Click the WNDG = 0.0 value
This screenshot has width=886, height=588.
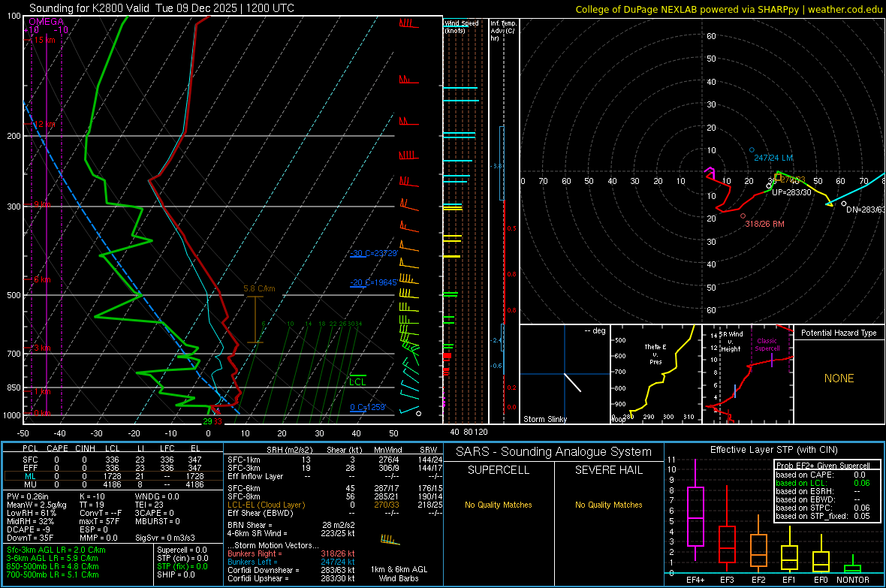pyautogui.click(x=157, y=497)
